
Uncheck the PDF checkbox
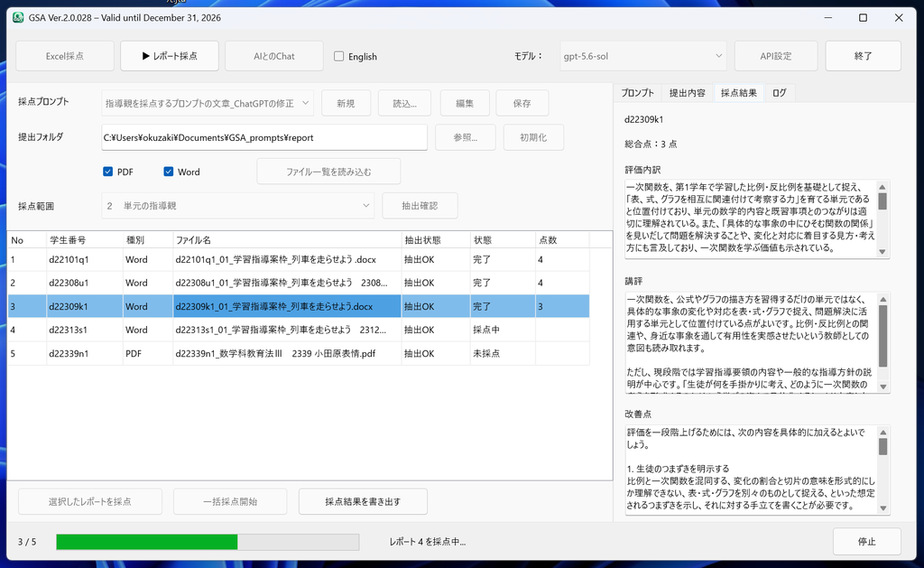(108, 172)
